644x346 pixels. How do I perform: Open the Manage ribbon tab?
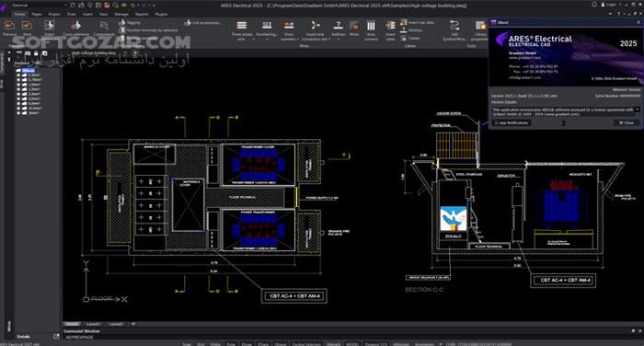click(121, 14)
